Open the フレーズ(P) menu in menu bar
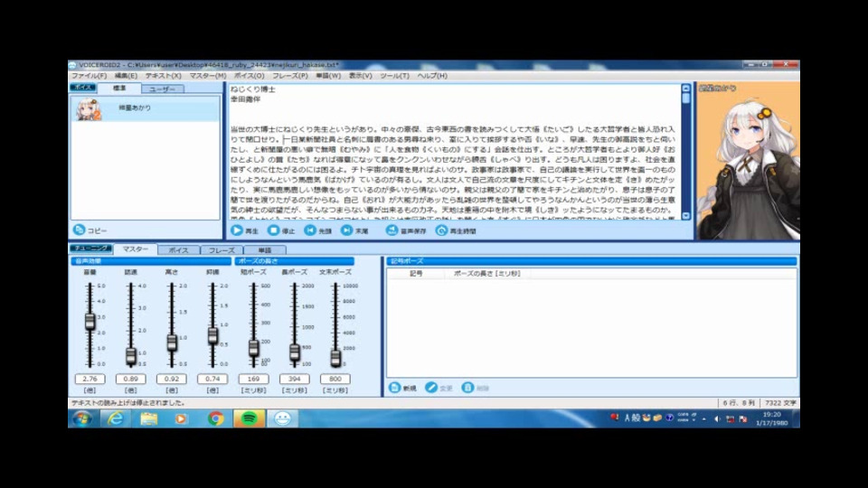Screen dimensions: 868x488 click(289, 76)
